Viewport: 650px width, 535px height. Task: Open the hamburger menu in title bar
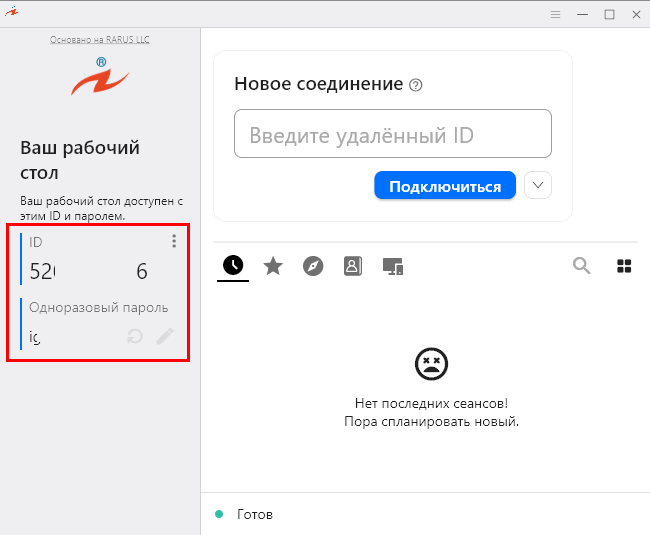point(556,14)
